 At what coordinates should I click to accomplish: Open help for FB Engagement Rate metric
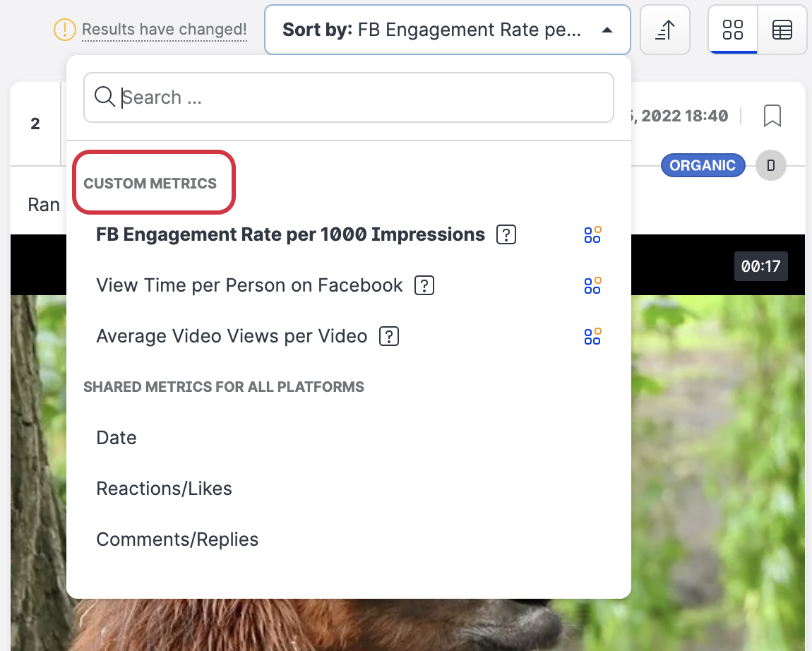pyautogui.click(x=506, y=234)
